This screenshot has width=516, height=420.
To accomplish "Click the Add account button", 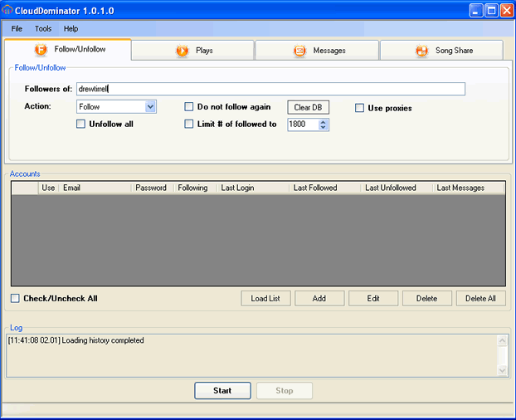I will (319, 299).
